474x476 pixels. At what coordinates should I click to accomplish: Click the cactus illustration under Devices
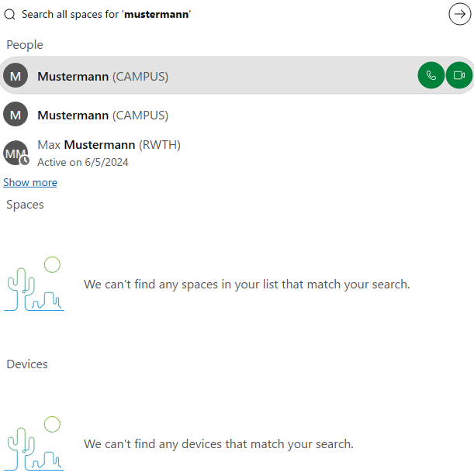pyautogui.click(x=34, y=443)
